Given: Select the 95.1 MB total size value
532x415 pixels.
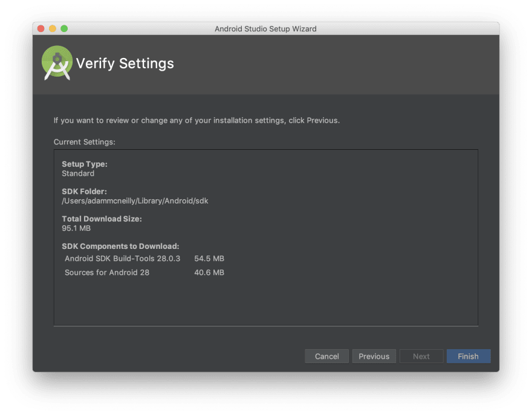Looking at the screenshot, I should 76,228.
